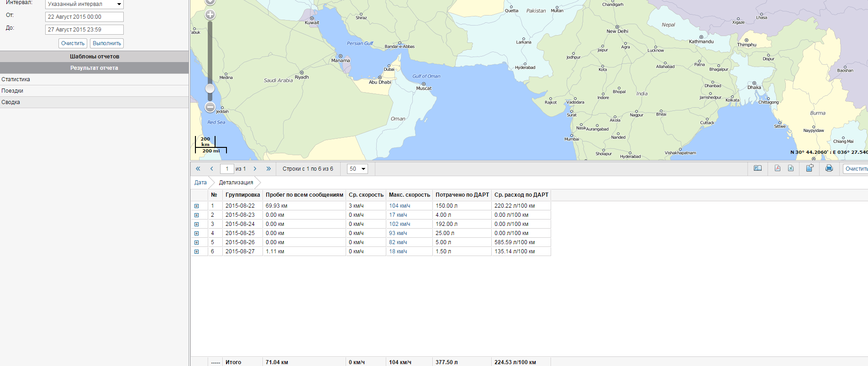Expand row for 2015-08-24
The width and height of the screenshot is (868, 366).
197,225
